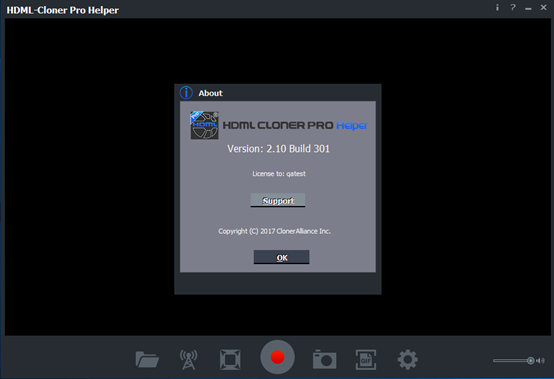Open the recordings folder icon
The height and width of the screenshot is (379, 554).
pyautogui.click(x=147, y=360)
